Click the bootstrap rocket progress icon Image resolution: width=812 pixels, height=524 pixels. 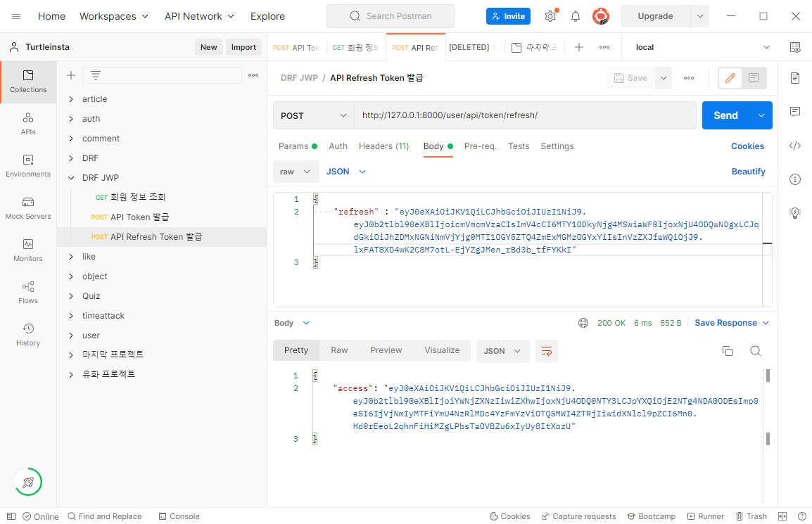point(28,482)
